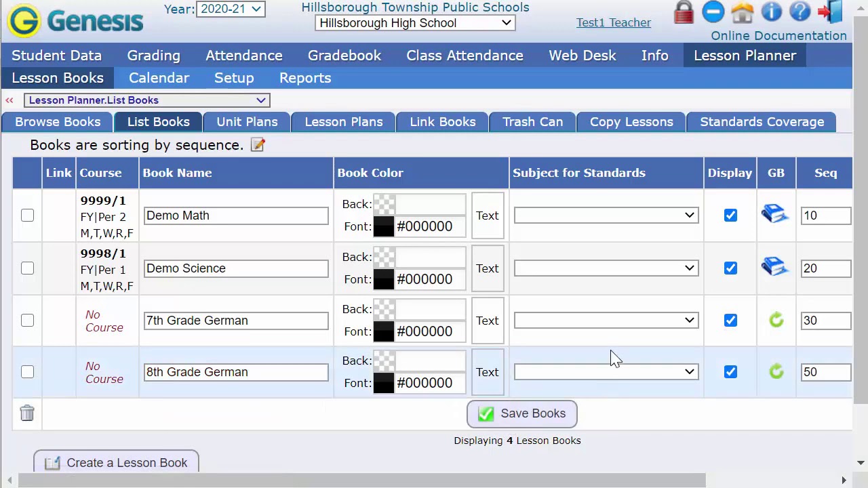The image size is (868, 488).
Task: Click the Genesis logo
Action: point(75,20)
